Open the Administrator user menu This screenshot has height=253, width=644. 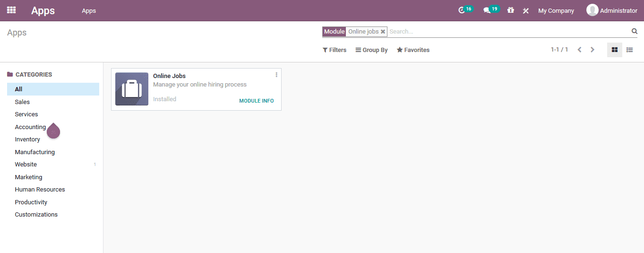(x=612, y=10)
